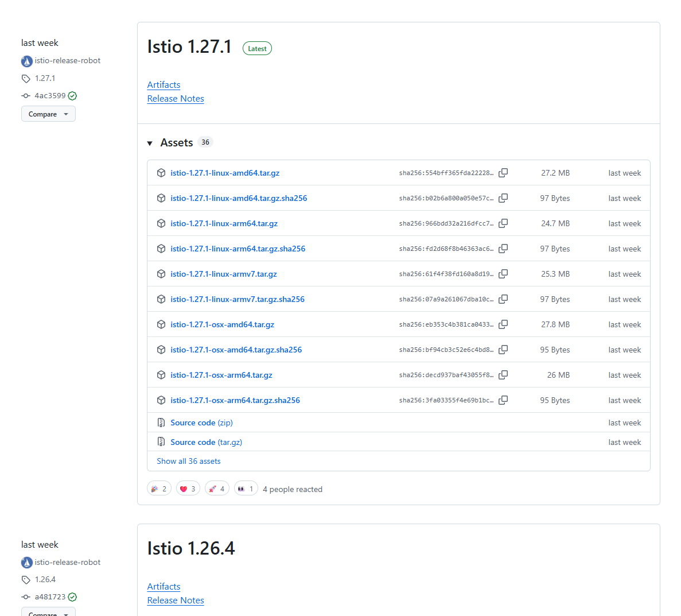Show all 36 assets
The width and height of the screenshot is (681, 616).
189,461
